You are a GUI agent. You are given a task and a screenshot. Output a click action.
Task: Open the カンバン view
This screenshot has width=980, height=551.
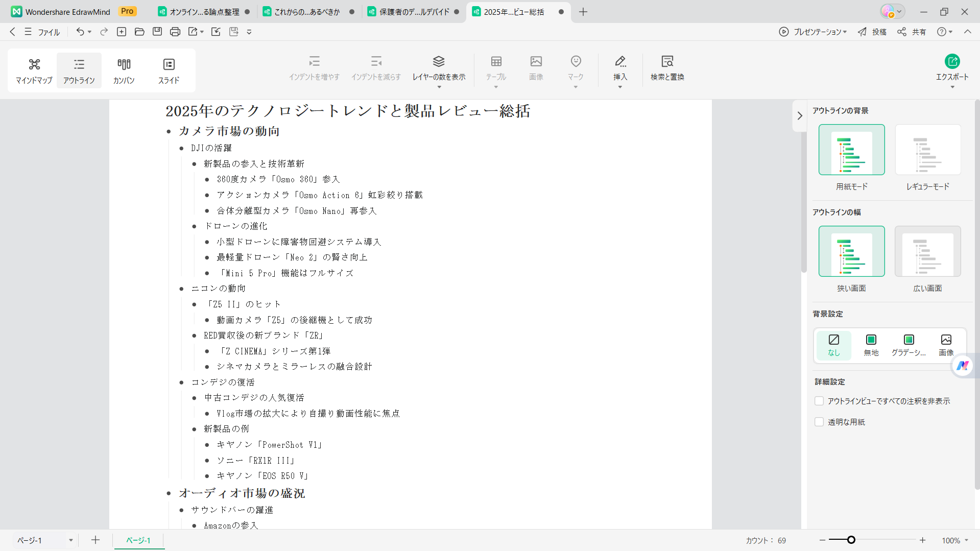124,70
